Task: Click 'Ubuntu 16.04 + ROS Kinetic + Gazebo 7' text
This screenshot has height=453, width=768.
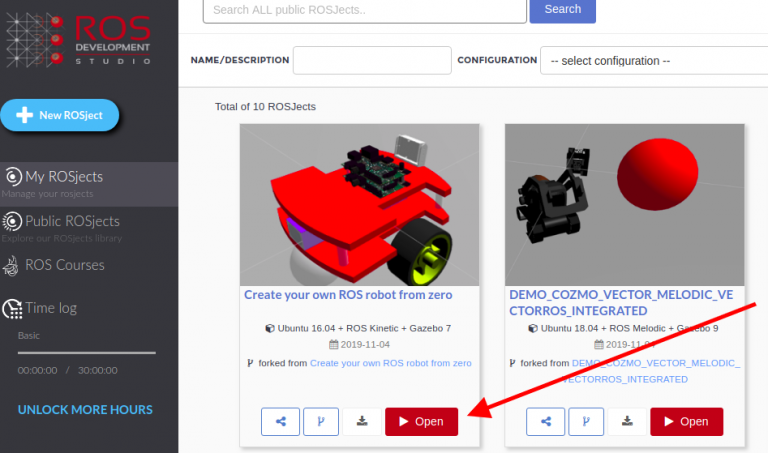Action: (364, 328)
